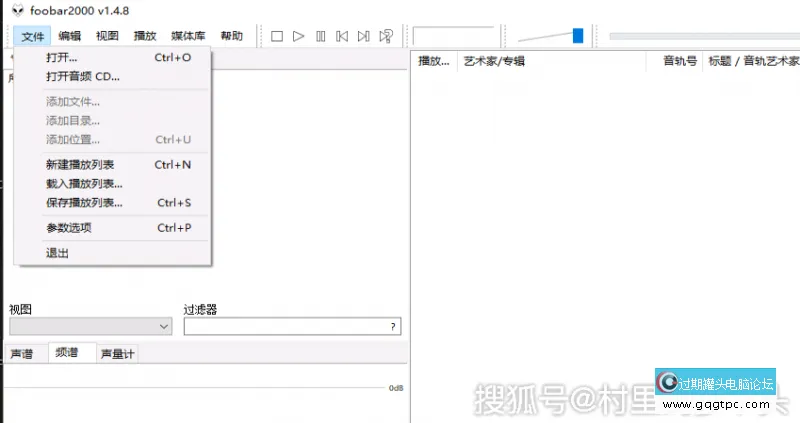
Task: Choose 新建播放列表 menu entry
Action: tap(112, 165)
